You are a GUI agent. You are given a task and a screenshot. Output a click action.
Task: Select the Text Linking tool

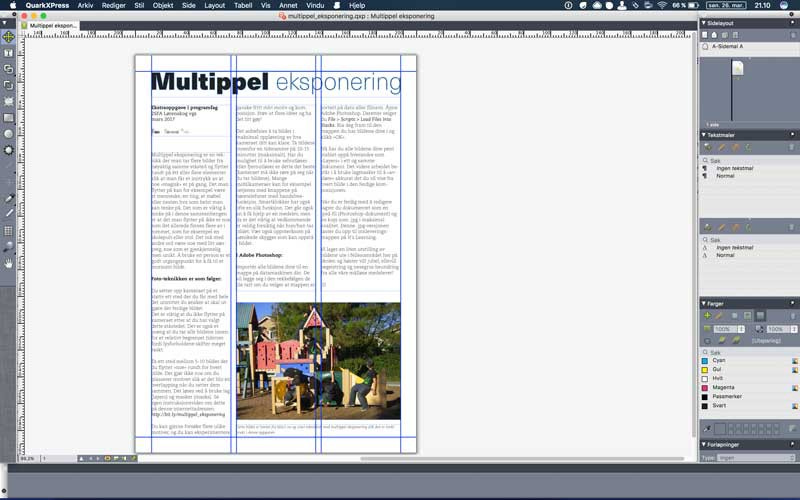coord(8,69)
